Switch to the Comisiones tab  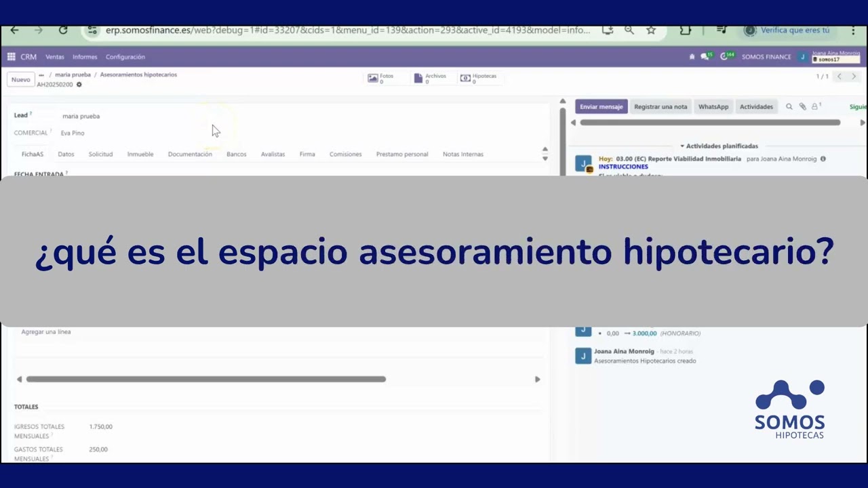346,155
